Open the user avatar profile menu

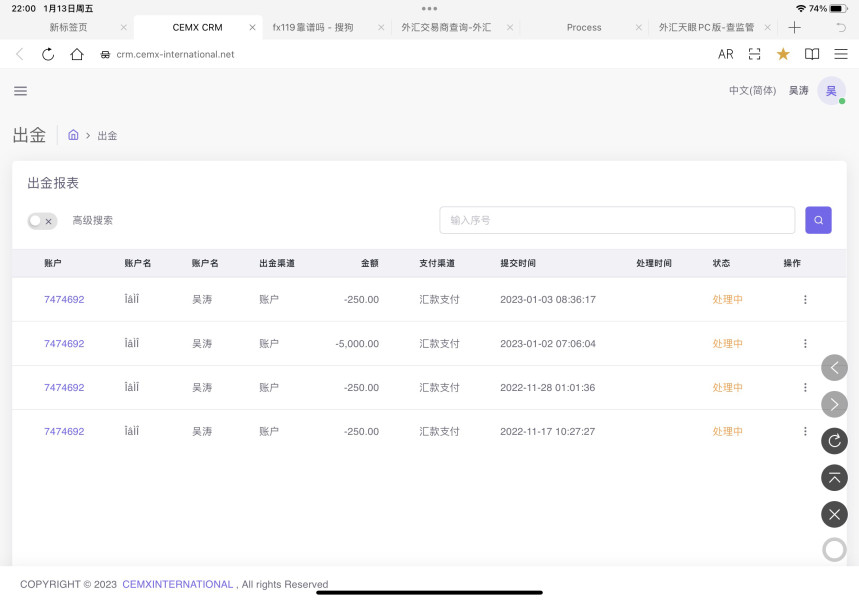pos(831,91)
